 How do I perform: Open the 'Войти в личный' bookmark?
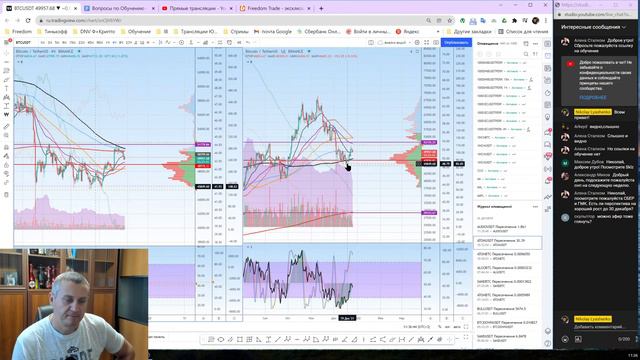[x=367, y=31]
